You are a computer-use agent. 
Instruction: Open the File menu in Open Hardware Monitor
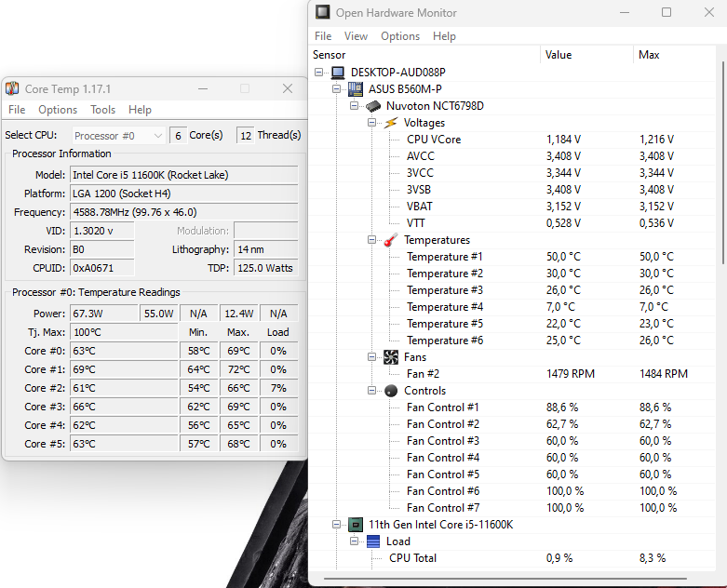tap(323, 36)
